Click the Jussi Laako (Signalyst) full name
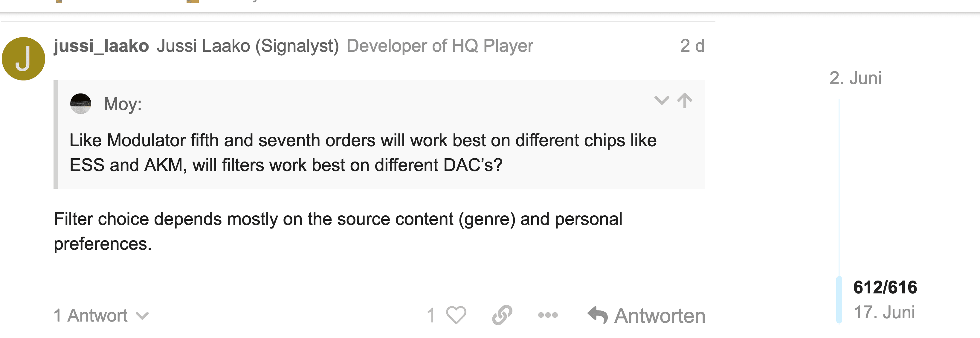The height and width of the screenshot is (338, 980). (248, 46)
